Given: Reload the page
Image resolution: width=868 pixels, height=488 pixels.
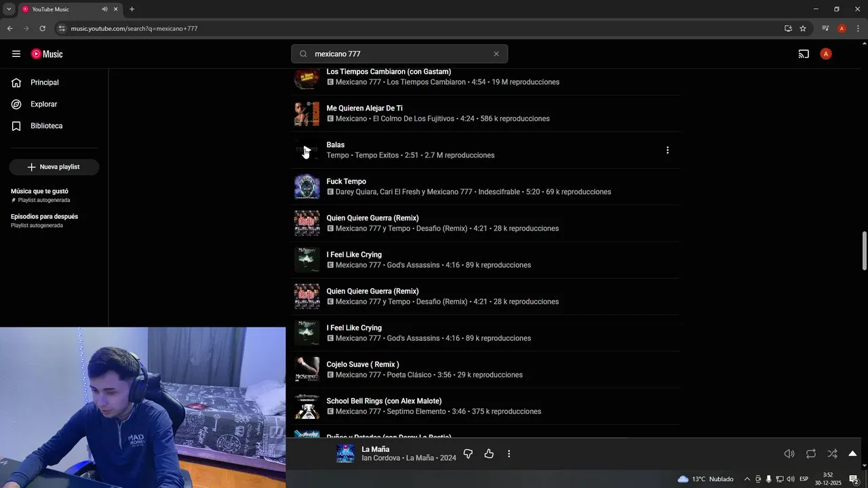Looking at the screenshot, I should point(42,28).
